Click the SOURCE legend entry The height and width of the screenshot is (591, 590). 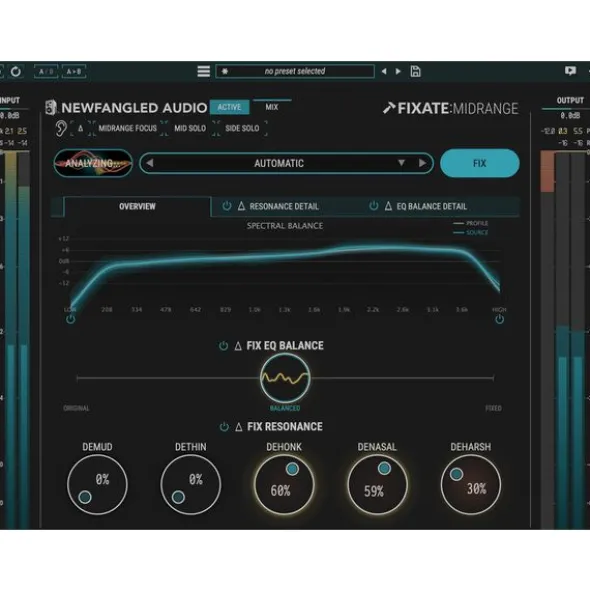click(471, 233)
